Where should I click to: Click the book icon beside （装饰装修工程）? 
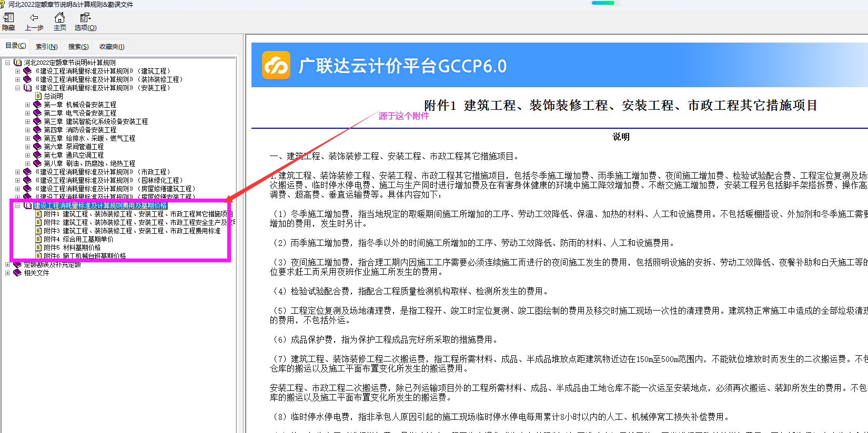click(27, 79)
